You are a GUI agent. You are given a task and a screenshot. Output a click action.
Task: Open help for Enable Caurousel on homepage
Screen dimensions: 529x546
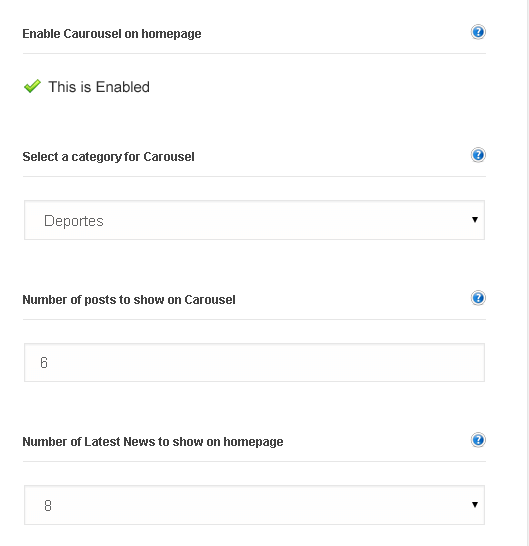tap(478, 32)
